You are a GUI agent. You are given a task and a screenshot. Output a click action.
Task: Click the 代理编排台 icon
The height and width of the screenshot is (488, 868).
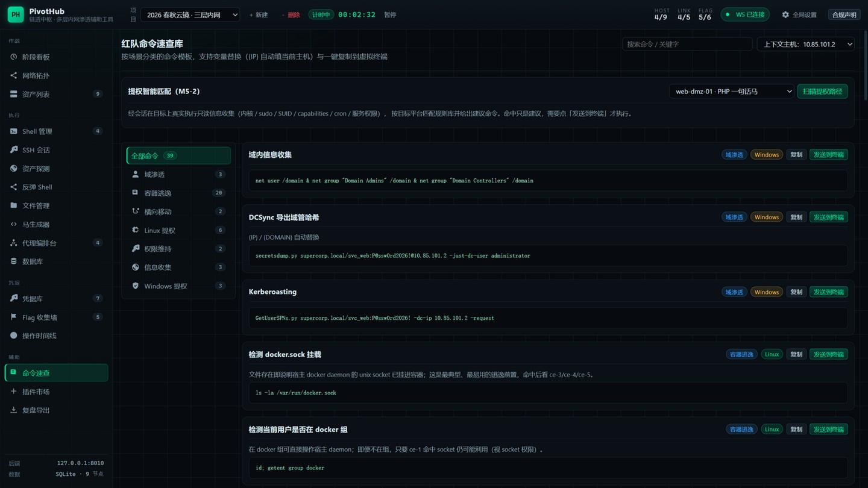pyautogui.click(x=14, y=243)
